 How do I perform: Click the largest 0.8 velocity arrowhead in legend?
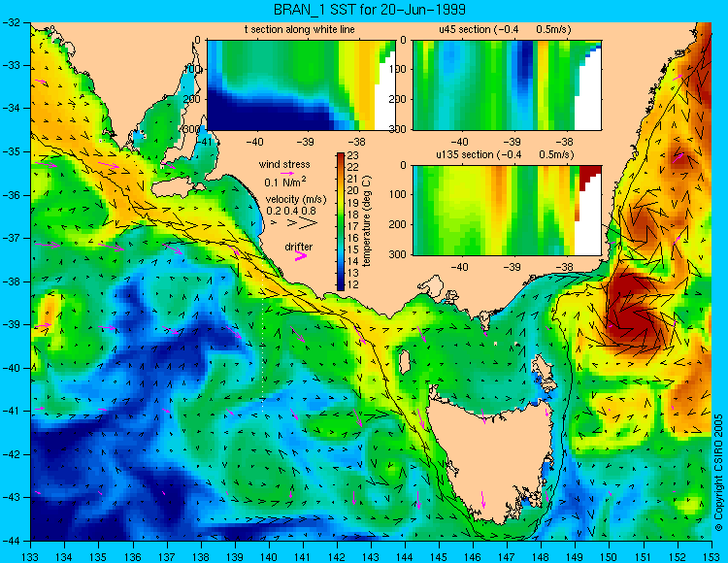tap(308, 223)
